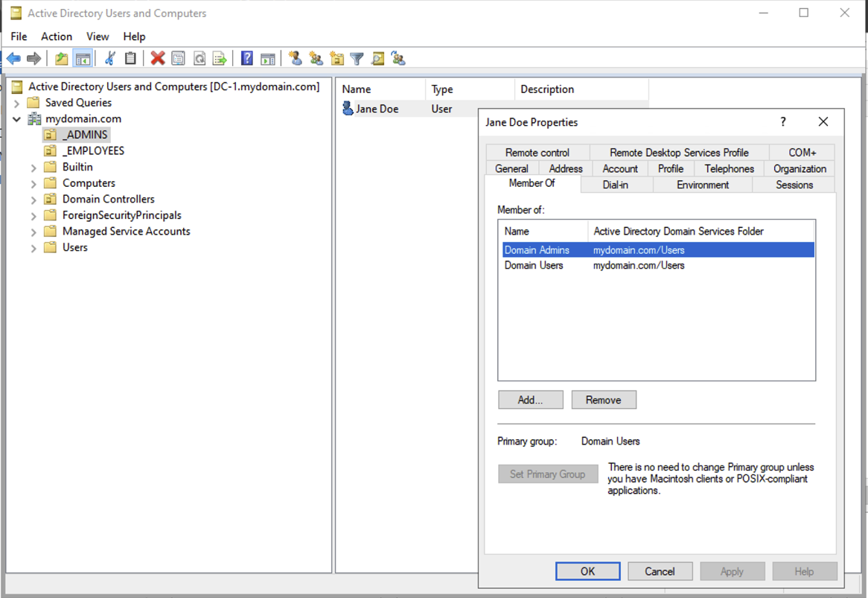Open the File menu
This screenshot has height=598, width=868.
tap(19, 36)
